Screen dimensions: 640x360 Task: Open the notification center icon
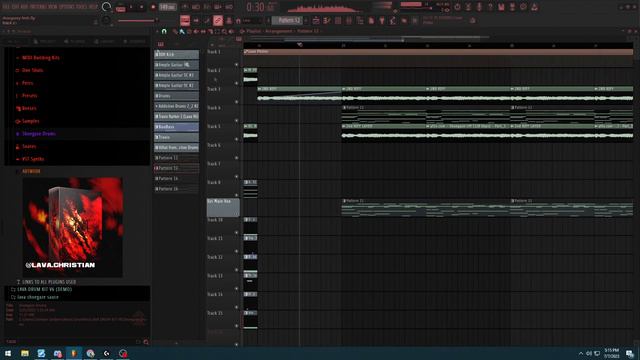tap(630, 353)
